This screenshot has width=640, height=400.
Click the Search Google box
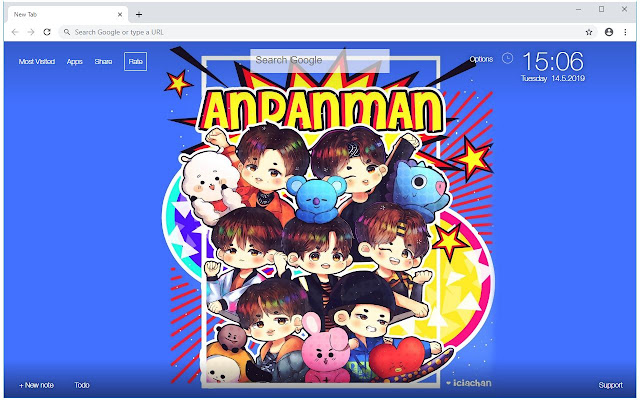pyautogui.click(x=320, y=60)
